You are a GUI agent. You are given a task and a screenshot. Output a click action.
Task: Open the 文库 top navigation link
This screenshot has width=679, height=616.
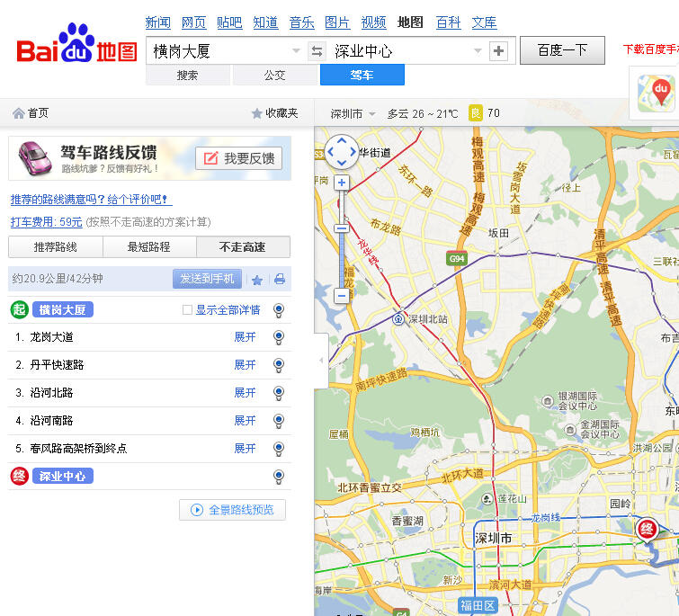click(484, 22)
